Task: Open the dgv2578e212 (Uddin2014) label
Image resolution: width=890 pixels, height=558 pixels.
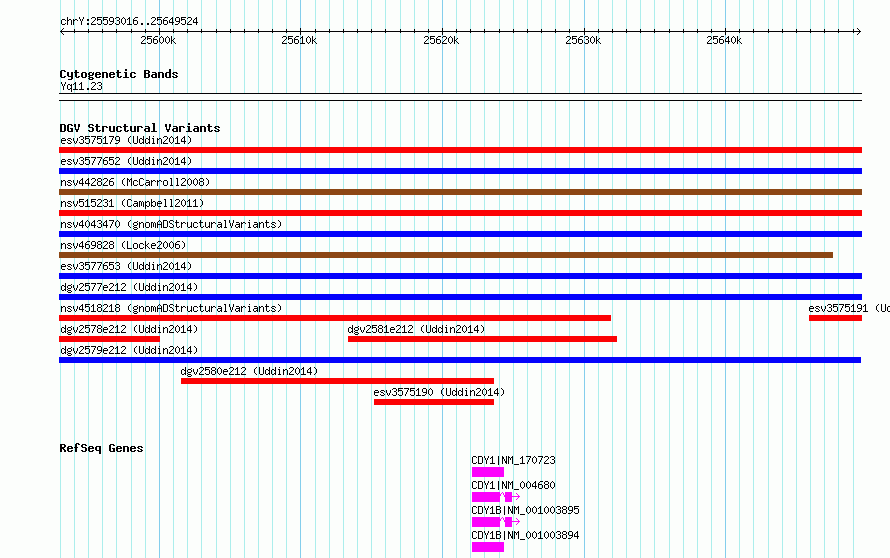Action: [129, 329]
